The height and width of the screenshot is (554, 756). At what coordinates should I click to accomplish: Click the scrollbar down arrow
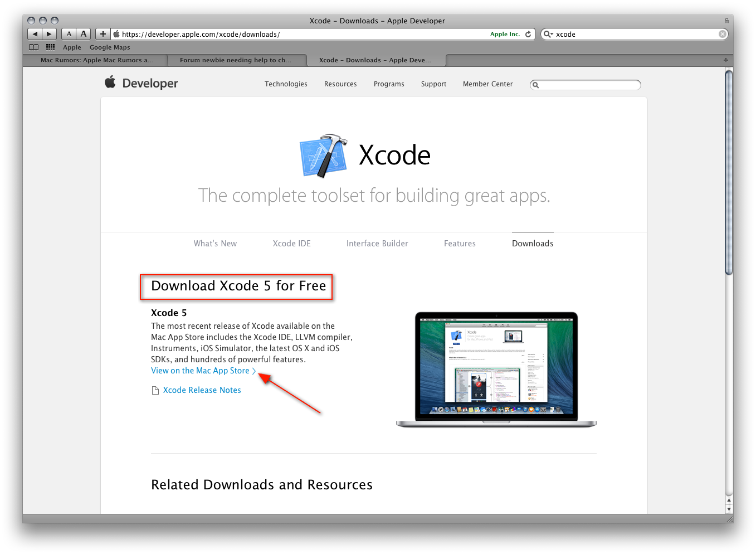pyautogui.click(x=729, y=509)
